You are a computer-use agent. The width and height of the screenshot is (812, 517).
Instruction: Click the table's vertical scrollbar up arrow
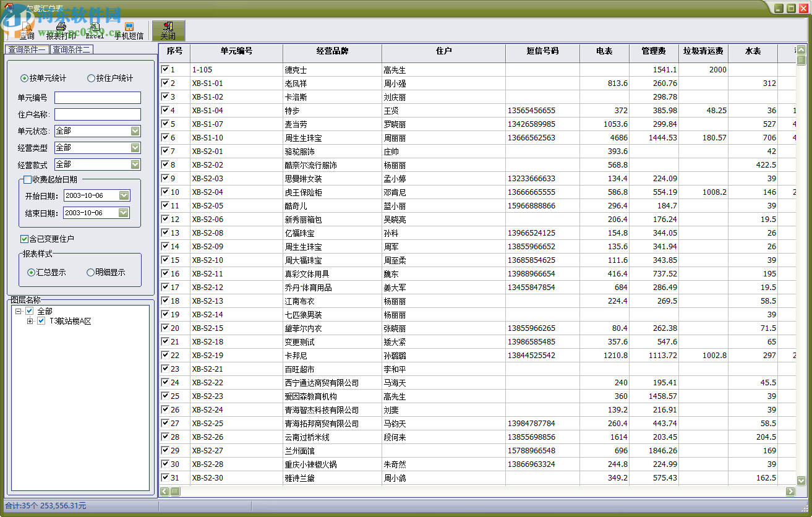(x=801, y=50)
